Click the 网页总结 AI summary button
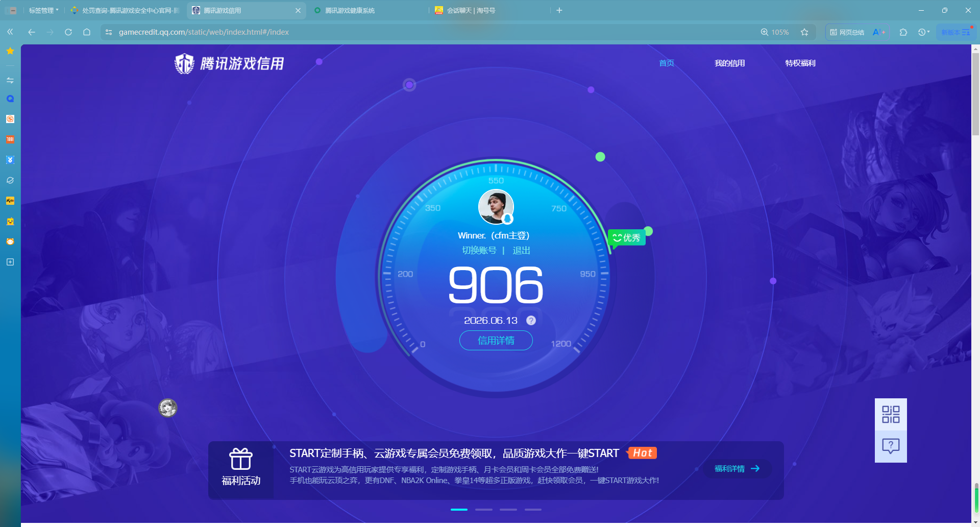980x527 pixels. tap(847, 32)
